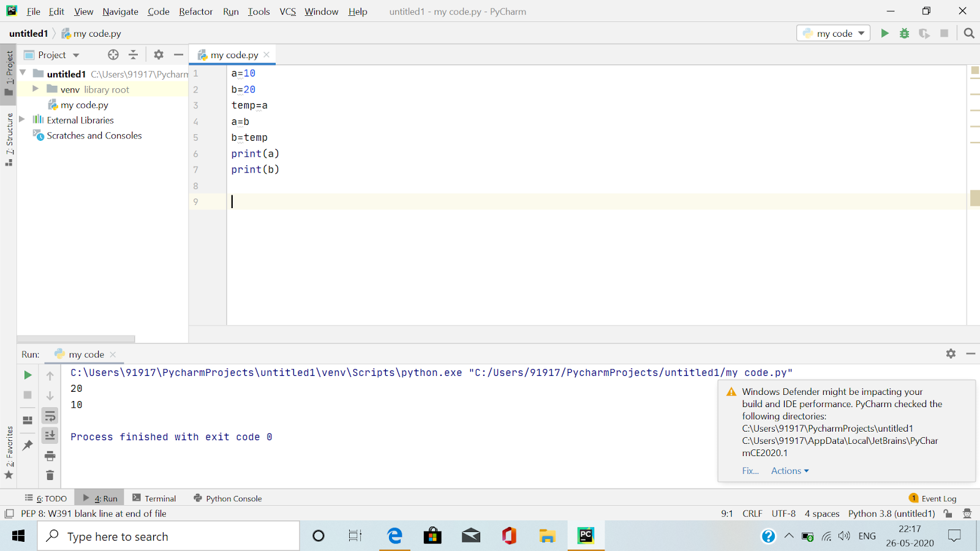
Task: Rerun the 'my code' program
Action: click(x=27, y=375)
